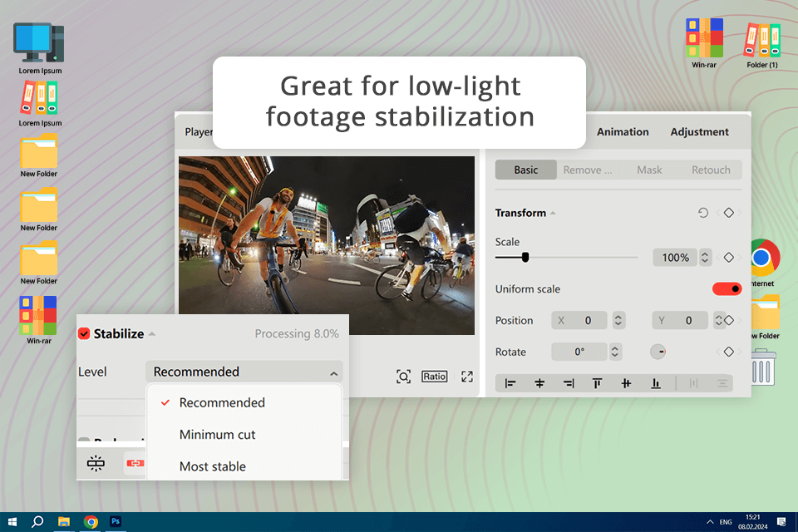
Task: Enter full-screen player view
Action: coord(466,377)
